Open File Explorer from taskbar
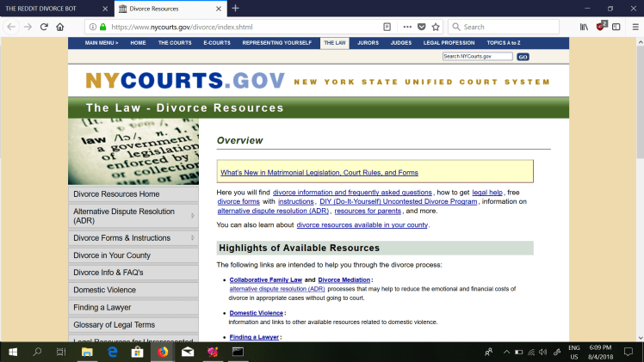 click(x=87, y=352)
